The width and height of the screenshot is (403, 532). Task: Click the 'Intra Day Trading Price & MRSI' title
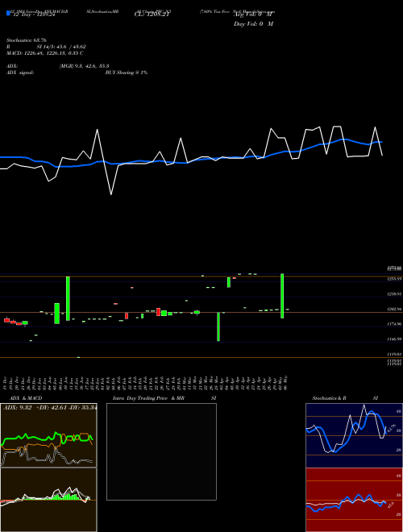coord(164,398)
